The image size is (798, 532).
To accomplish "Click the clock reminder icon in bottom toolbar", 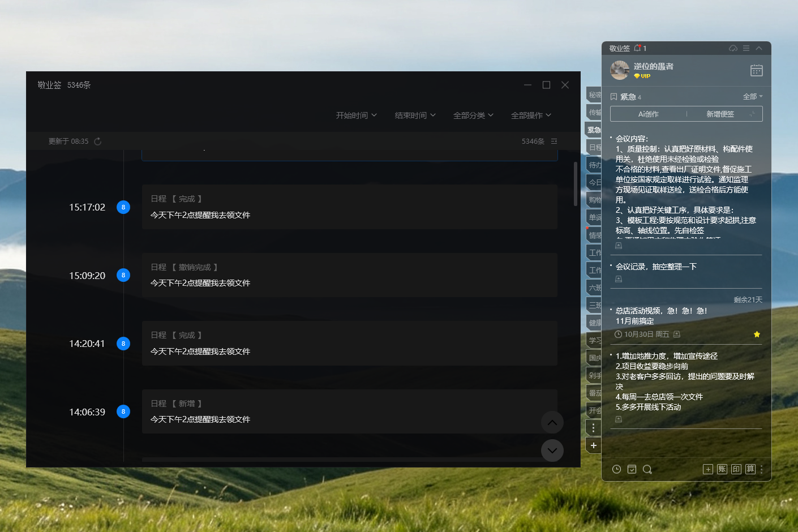I will coord(617,469).
